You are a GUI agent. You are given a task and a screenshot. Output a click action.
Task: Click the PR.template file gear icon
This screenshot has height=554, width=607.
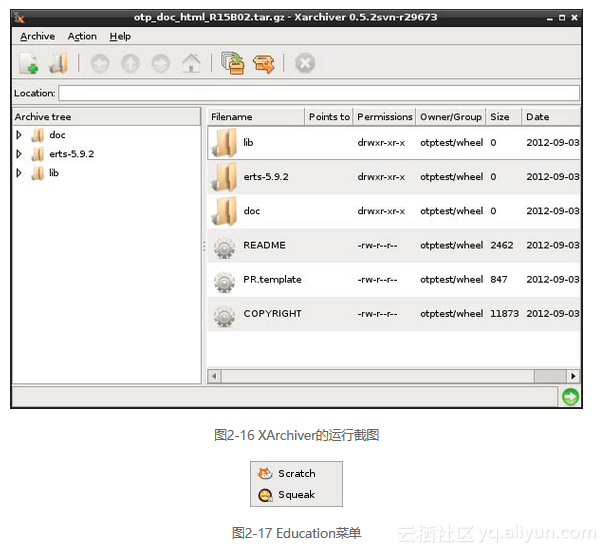(x=225, y=282)
